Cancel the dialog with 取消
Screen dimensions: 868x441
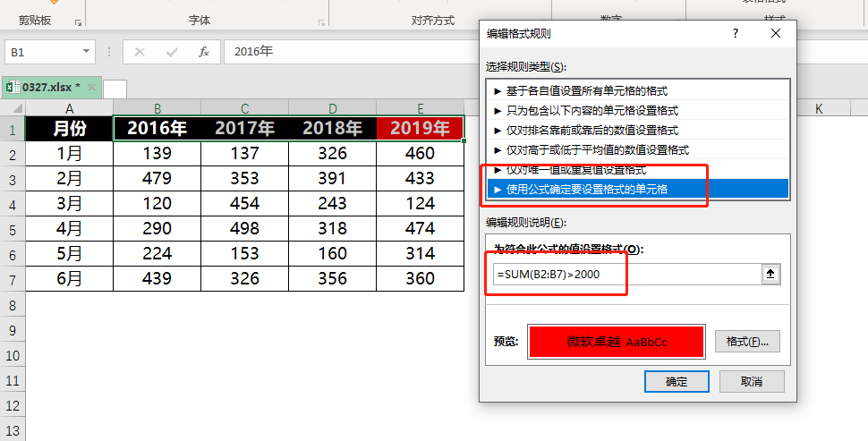(x=752, y=381)
